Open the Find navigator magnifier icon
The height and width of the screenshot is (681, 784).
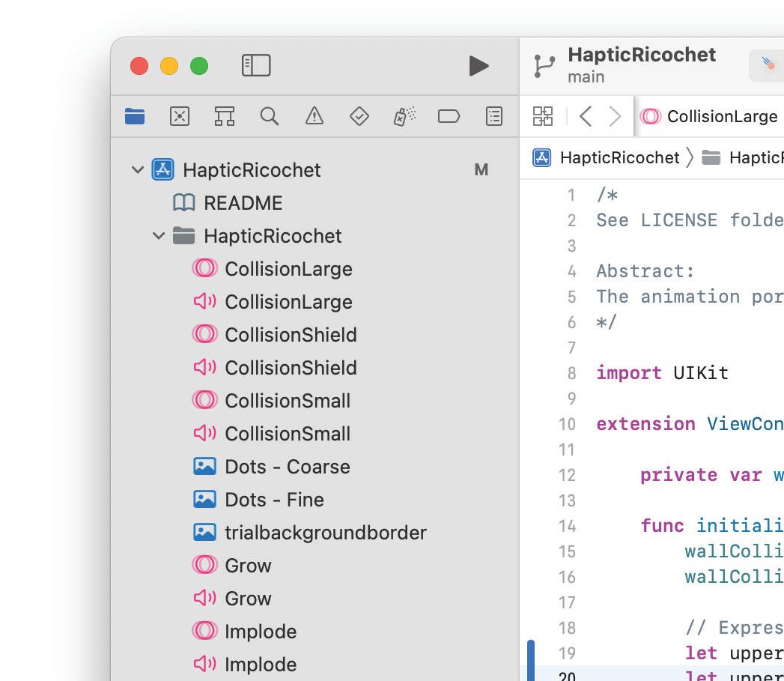269,116
